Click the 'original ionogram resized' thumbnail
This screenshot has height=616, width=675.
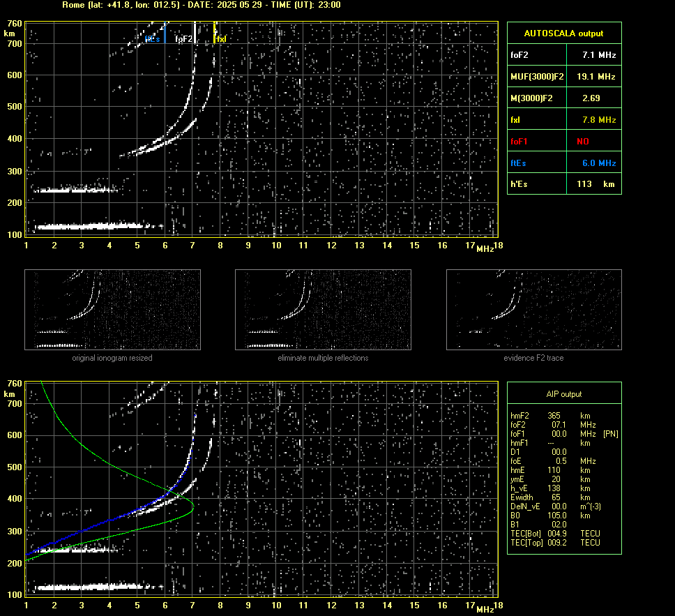coord(112,310)
